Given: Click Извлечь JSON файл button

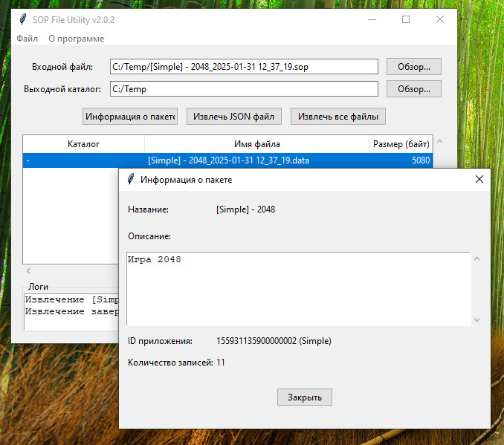Looking at the screenshot, I should [x=234, y=117].
